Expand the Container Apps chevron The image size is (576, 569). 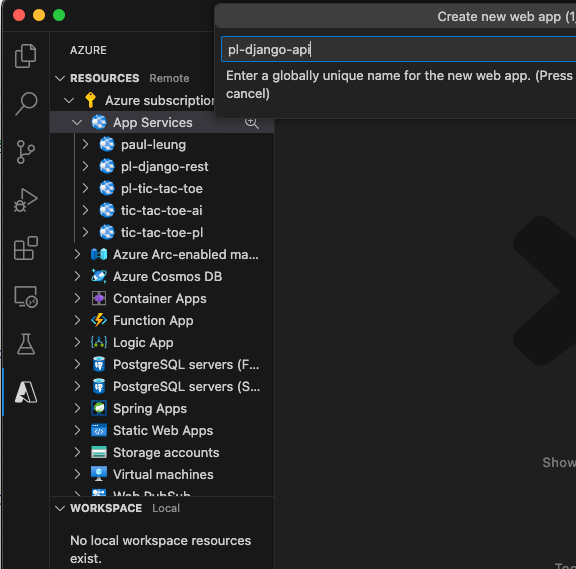(77, 298)
